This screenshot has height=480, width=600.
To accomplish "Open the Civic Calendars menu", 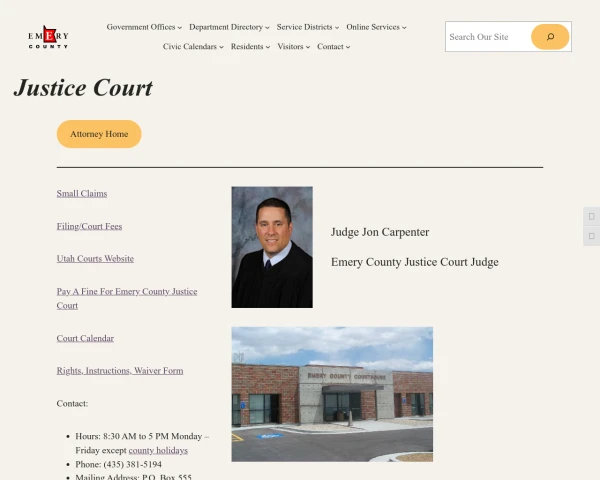I will (193, 47).
